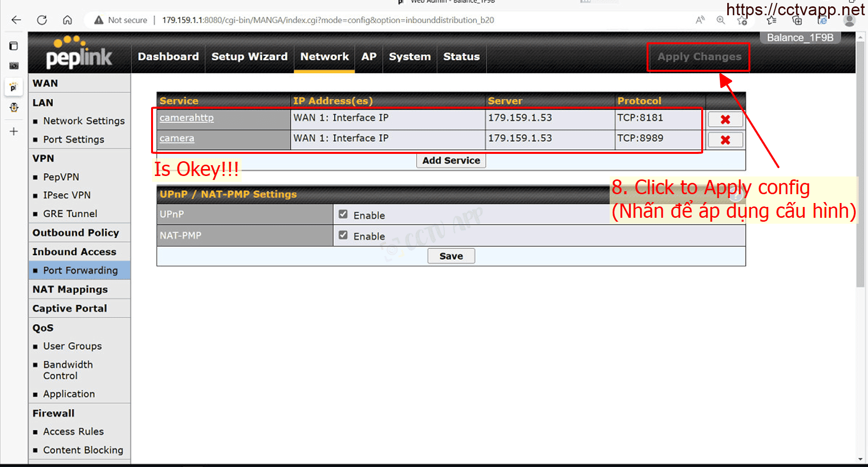Open the Peplink vertical tab in sidebar
Image resolution: width=868 pixels, height=467 pixels.
click(x=14, y=87)
